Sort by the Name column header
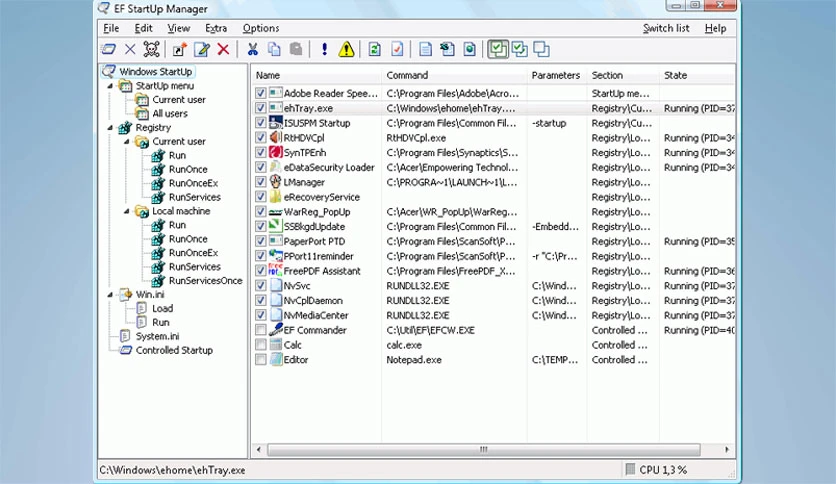 pyautogui.click(x=317, y=75)
